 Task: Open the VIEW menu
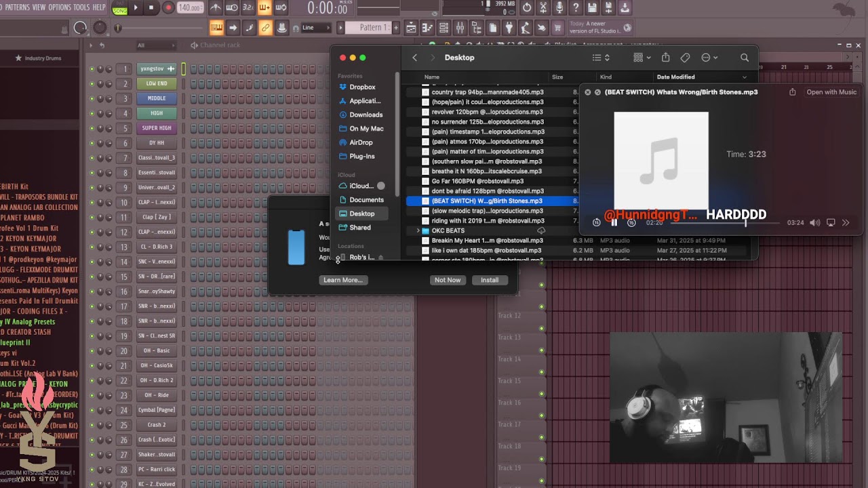pos(39,7)
